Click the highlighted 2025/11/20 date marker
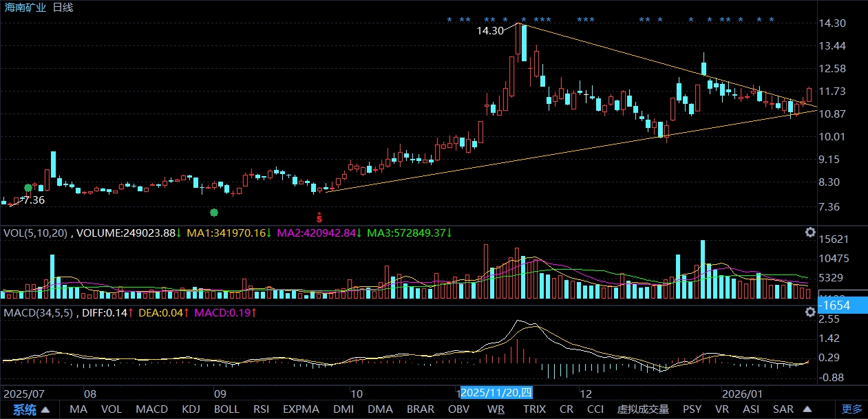 pyautogui.click(x=496, y=393)
